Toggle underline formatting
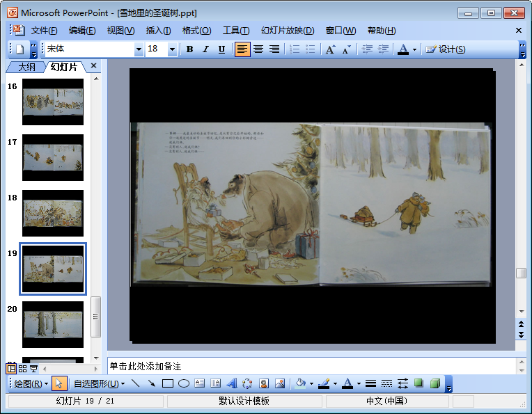The width and height of the screenshot is (532, 414). pos(221,49)
